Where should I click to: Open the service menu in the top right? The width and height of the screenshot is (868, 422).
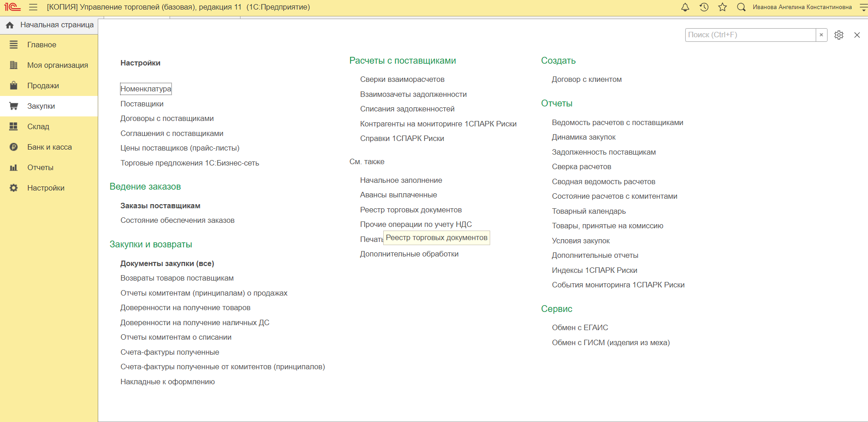863,7
